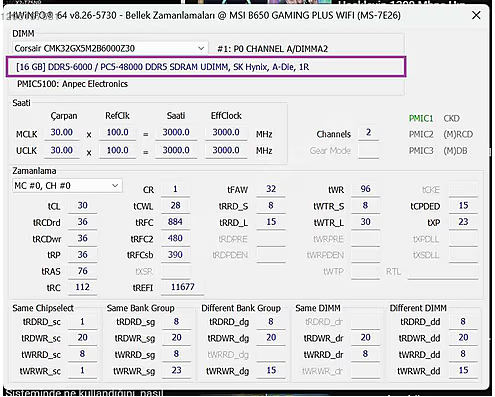This screenshot has width=495, height=397.
Task: Click the empty RTL field
Action: pos(443,272)
